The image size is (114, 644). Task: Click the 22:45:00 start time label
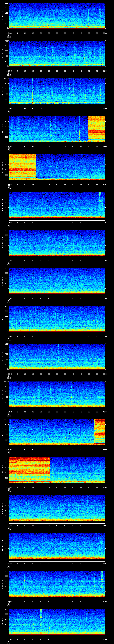(9, 639)
